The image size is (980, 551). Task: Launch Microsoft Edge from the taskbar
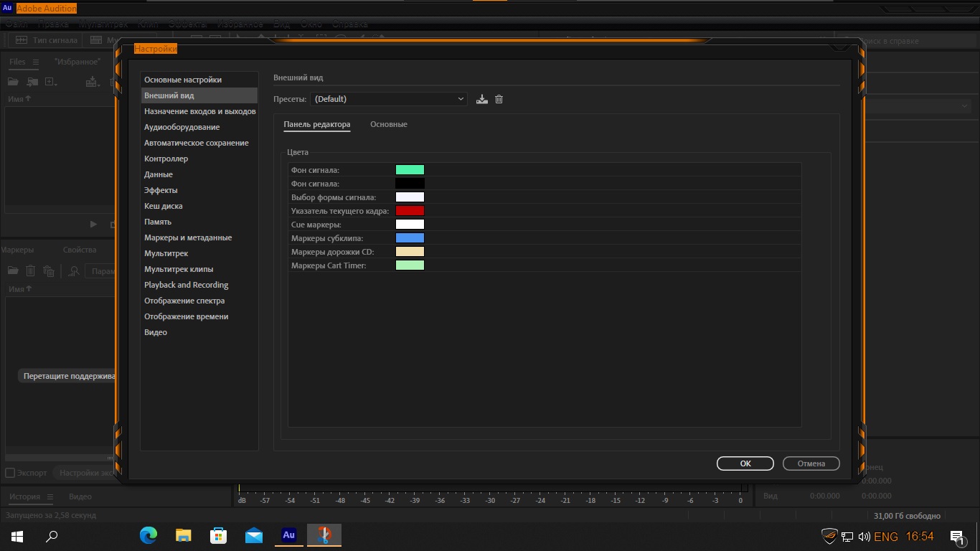[149, 535]
